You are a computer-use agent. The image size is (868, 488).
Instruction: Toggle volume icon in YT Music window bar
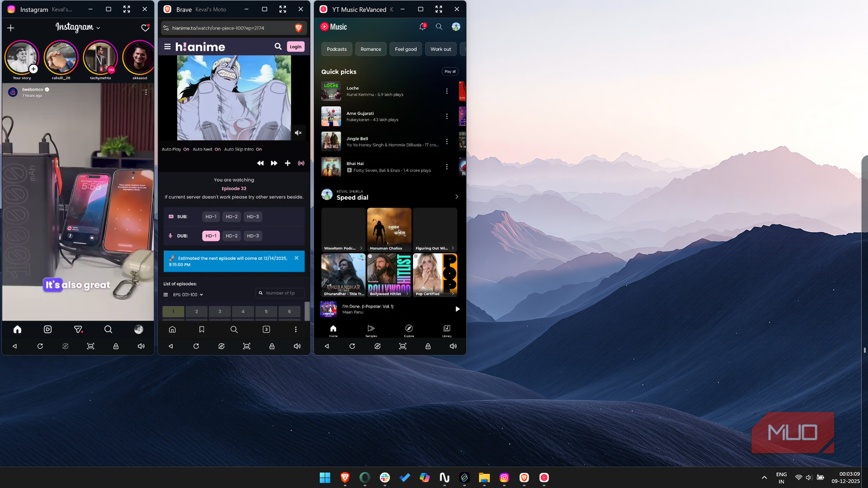[453, 347]
